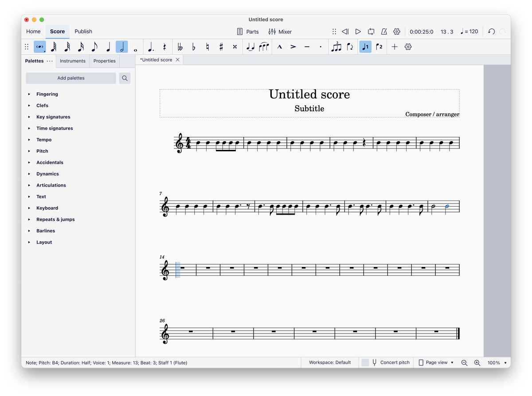
Task: Open the Mixer
Action: (280, 31)
